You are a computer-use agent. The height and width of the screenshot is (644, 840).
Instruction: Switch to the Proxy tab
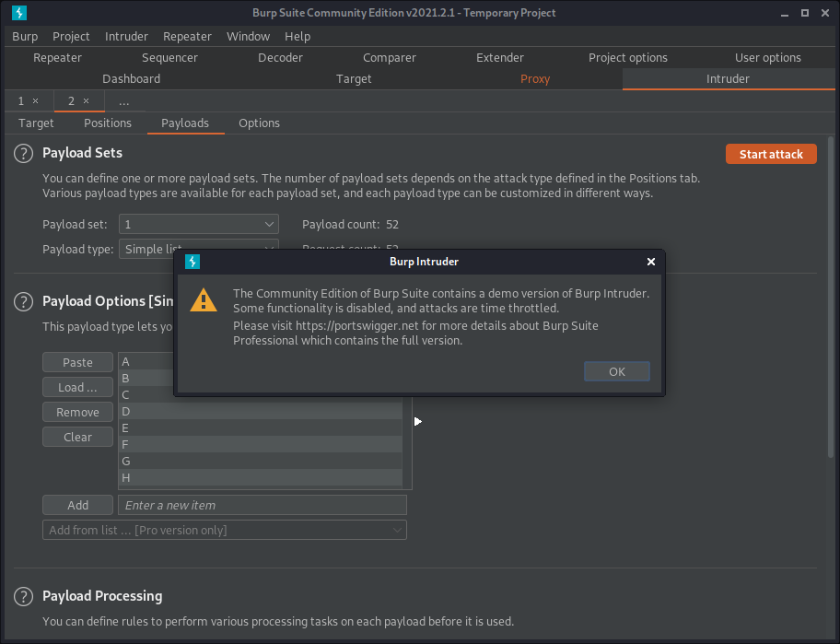coord(535,78)
